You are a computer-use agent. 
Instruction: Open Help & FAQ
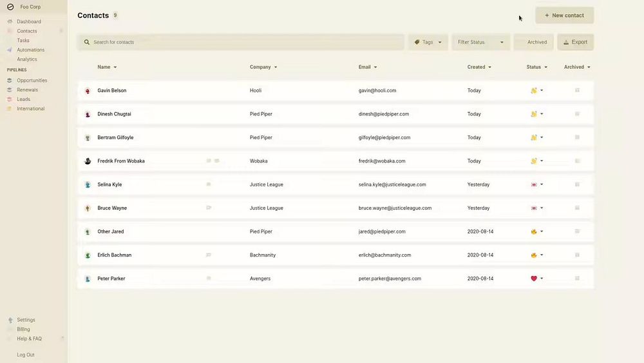[x=29, y=338]
